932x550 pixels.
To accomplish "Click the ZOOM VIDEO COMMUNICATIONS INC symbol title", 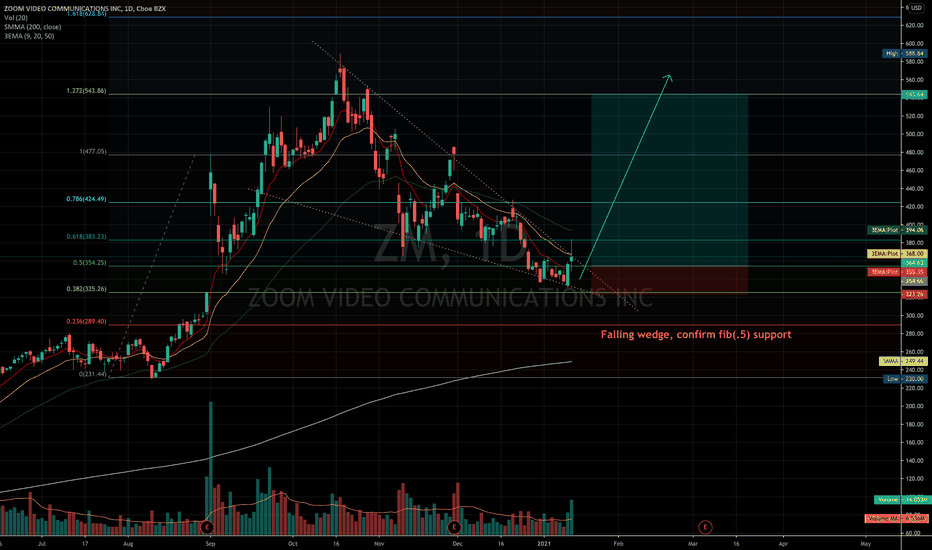I will 85,8.
